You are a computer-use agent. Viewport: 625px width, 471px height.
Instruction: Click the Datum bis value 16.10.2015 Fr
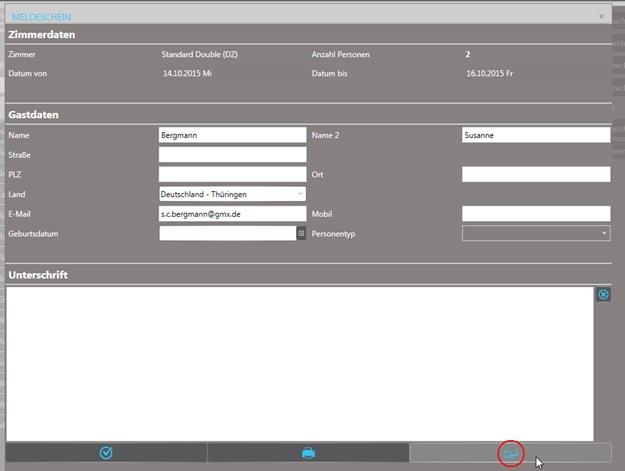click(497, 73)
